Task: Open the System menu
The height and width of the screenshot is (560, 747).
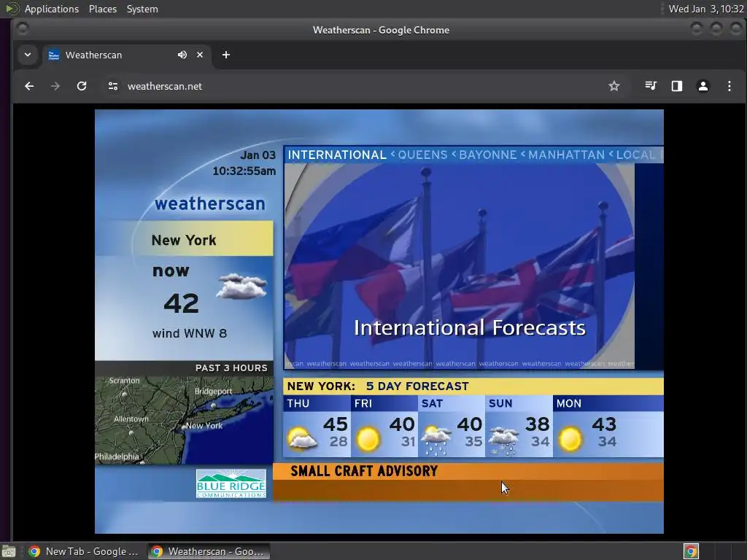Action: tap(142, 9)
